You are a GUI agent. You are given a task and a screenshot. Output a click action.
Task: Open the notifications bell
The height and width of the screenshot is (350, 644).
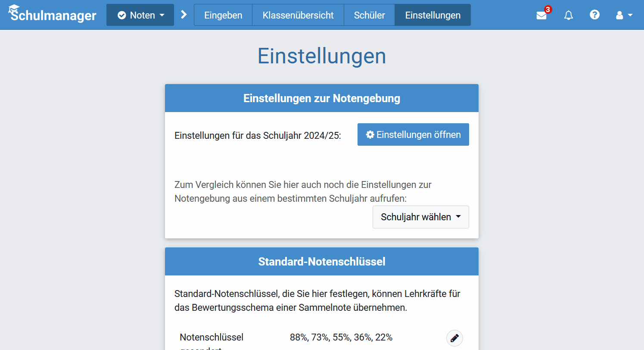click(x=569, y=16)
